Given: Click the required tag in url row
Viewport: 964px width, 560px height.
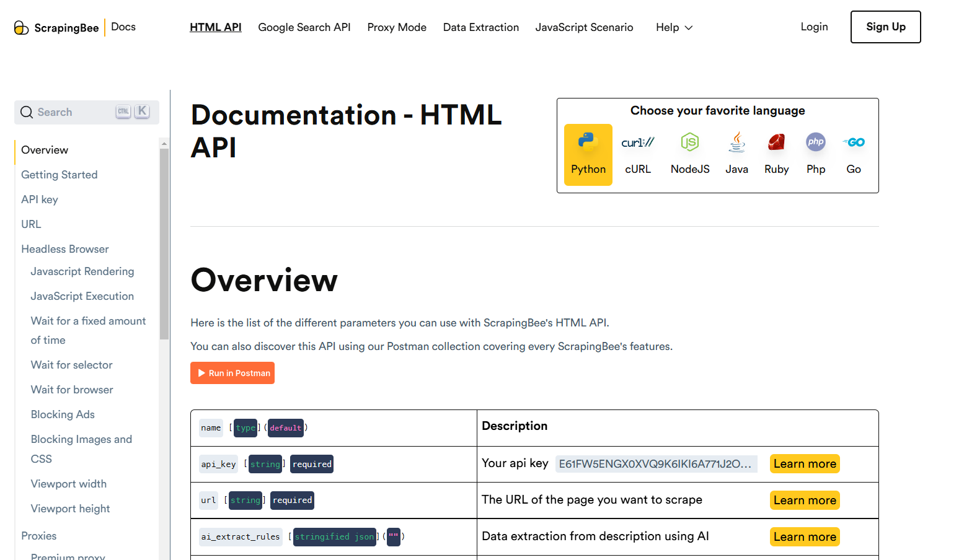Looking at the screenshot, I should tap(292, 501).
